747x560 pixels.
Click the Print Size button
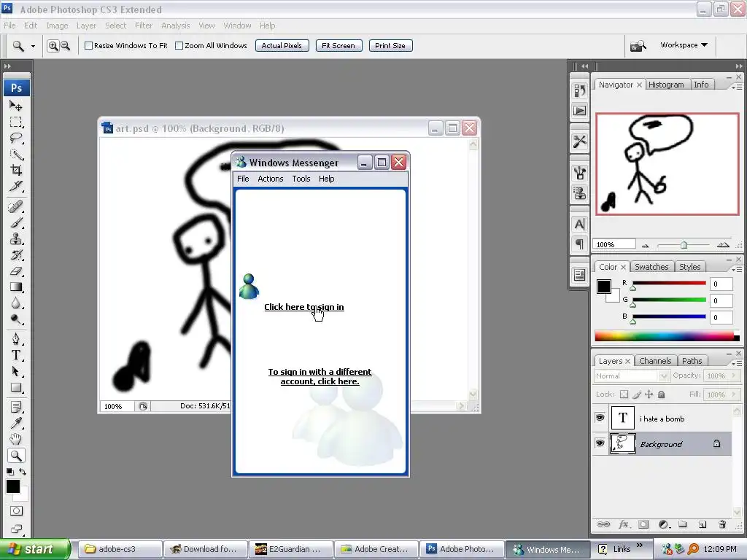pyautogui.click(x=390, y=46)
